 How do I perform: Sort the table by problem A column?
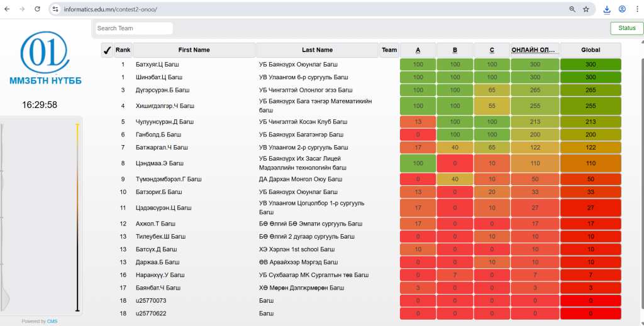418,50
